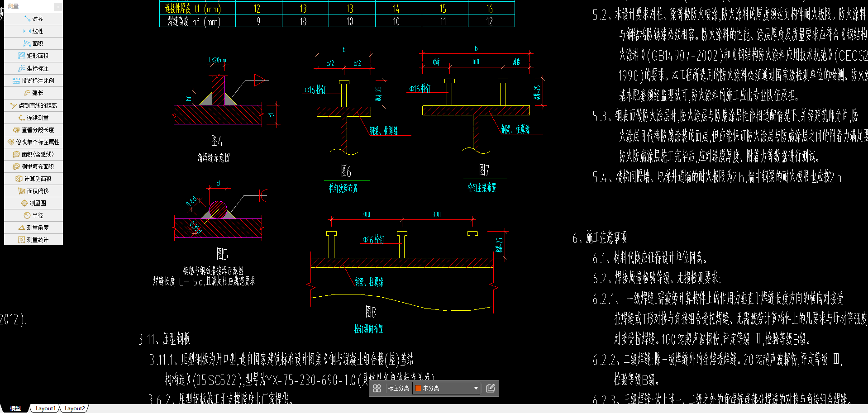This screenshot has height=413, width=868.
Task: Click the 栓钉主梁布置 caption
Action: (482, 187)
